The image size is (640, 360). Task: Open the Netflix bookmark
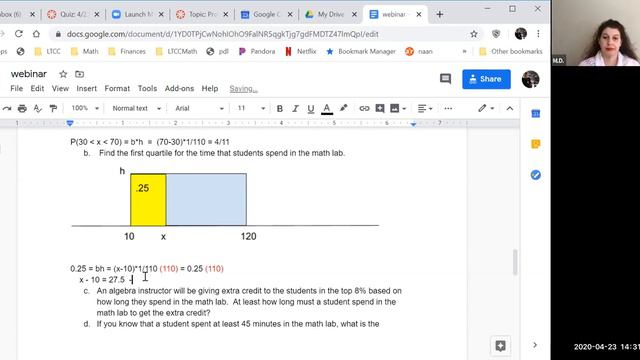point(301,51)
